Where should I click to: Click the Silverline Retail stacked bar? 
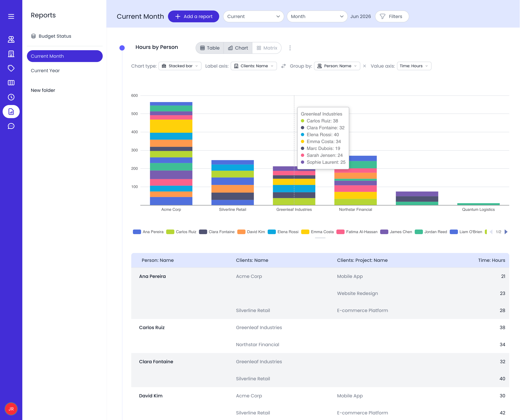[x=232, y=183]
